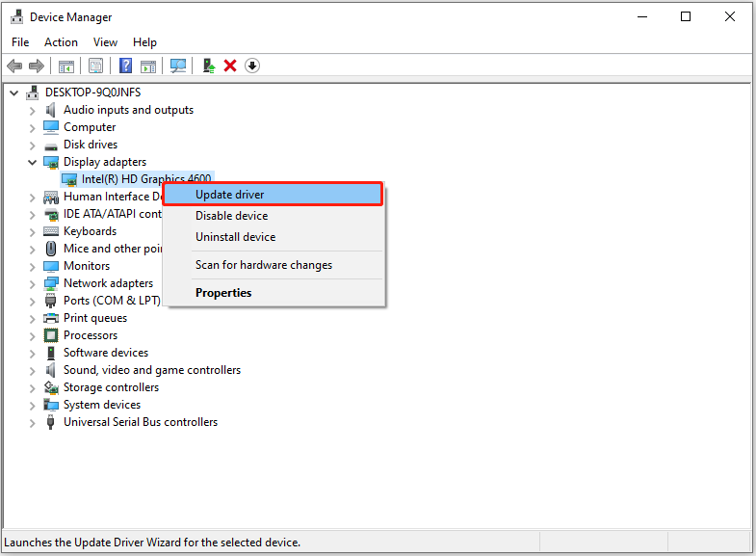Screen dimensions: 756x556
Task: Collapse the Display adapters category
Action: pyautogui.click(x=33, y=163)
